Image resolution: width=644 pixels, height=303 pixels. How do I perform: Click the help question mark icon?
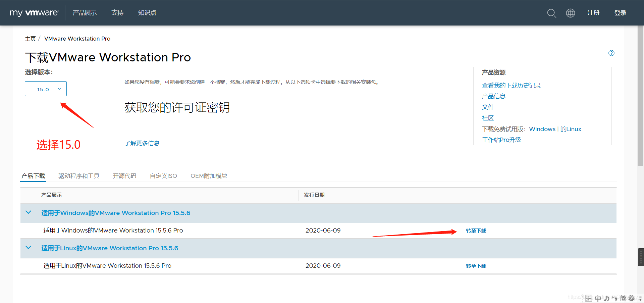(611, 53)
